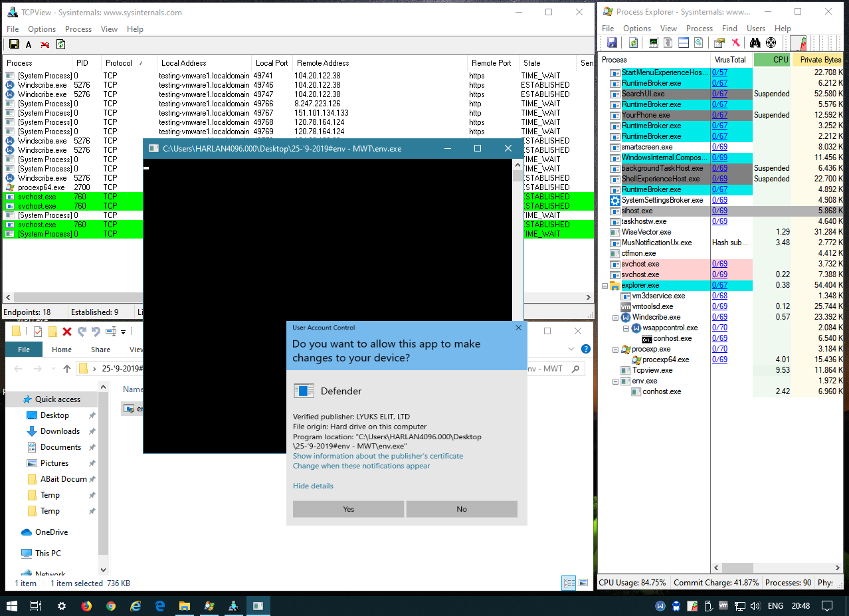Click red X Kill Process icon
Image resolution: width=849 pixels, height=616 pixels.
click(735, 43)
